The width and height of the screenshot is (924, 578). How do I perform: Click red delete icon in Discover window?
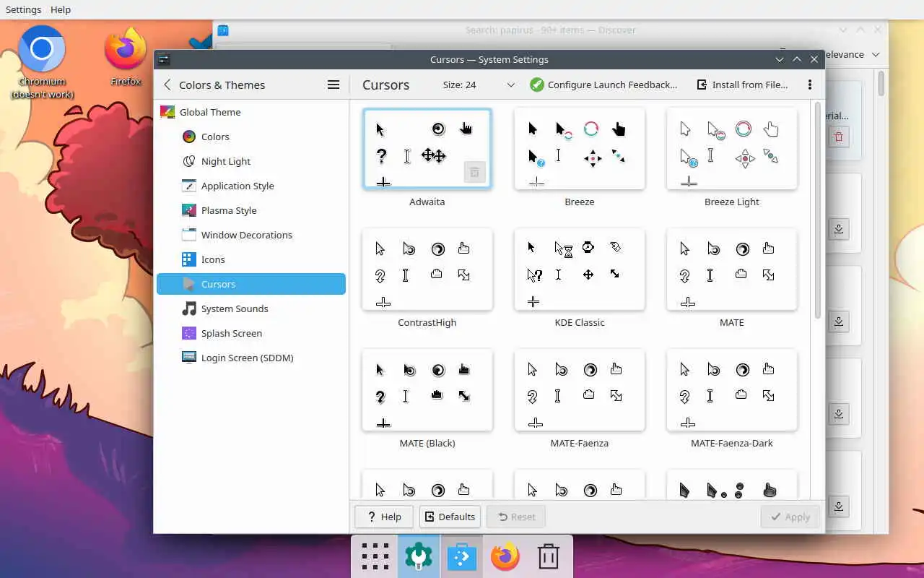838,137
